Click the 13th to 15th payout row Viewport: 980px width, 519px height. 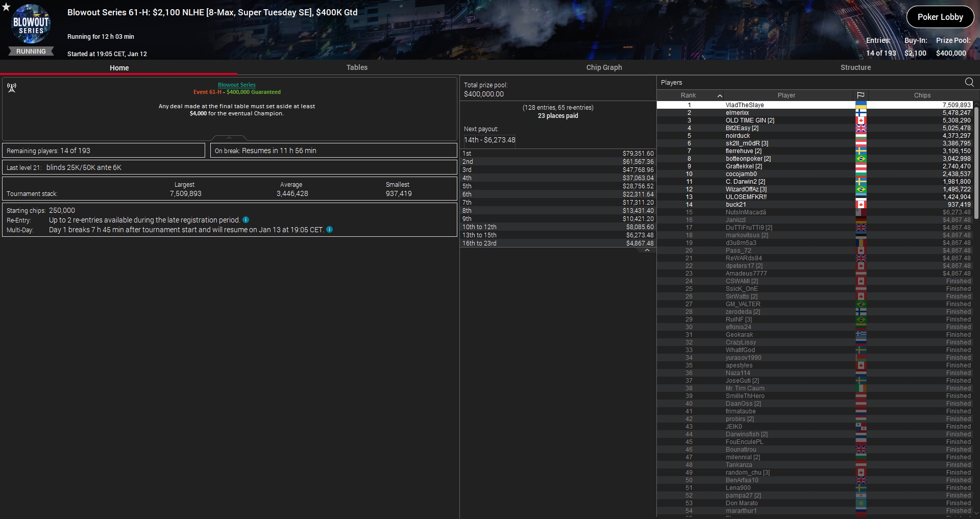coord(558,235)
